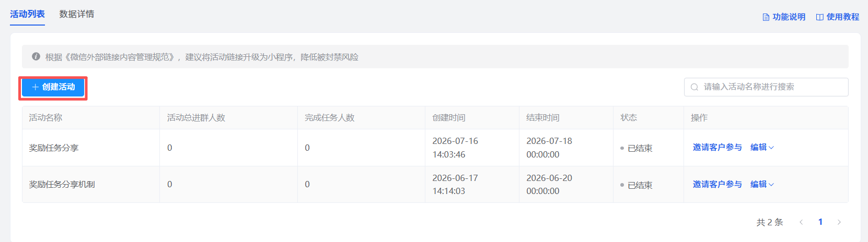Viewport: 868px width, 242px height.
Task: Click the info icon in the notice banner
Action: pos(36,56)
